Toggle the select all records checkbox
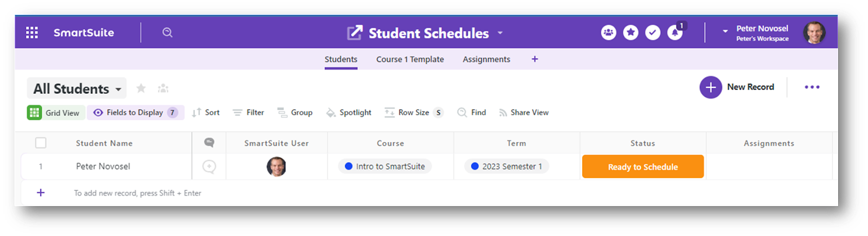The height and width of the screenshot is (236, 868). coord(41,143)
